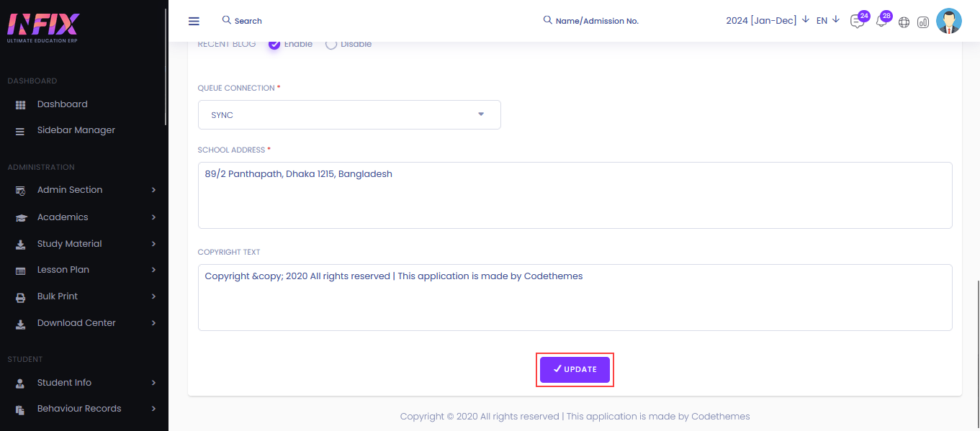Open the EN language dropdown

point(828,20)
